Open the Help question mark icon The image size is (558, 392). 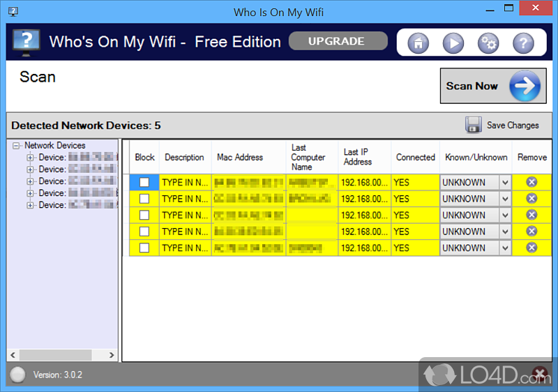pos(523,43)
